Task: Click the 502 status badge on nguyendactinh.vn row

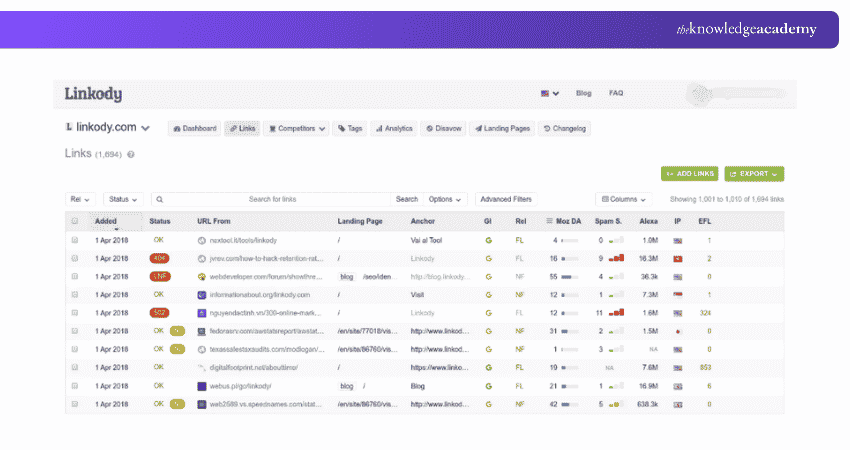Action: pos(159,313)
